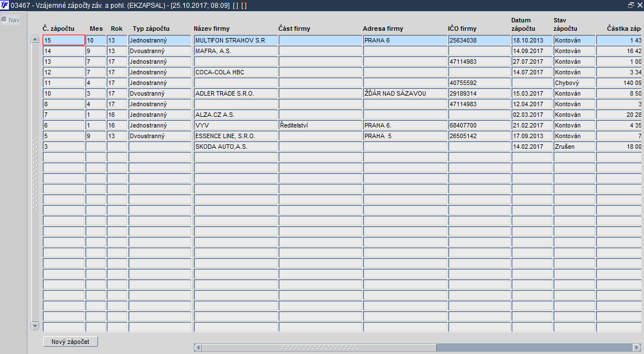Click the PRAHA 6 address in MULTIFON row
The image size is (644, 354).
click(405, 40)
